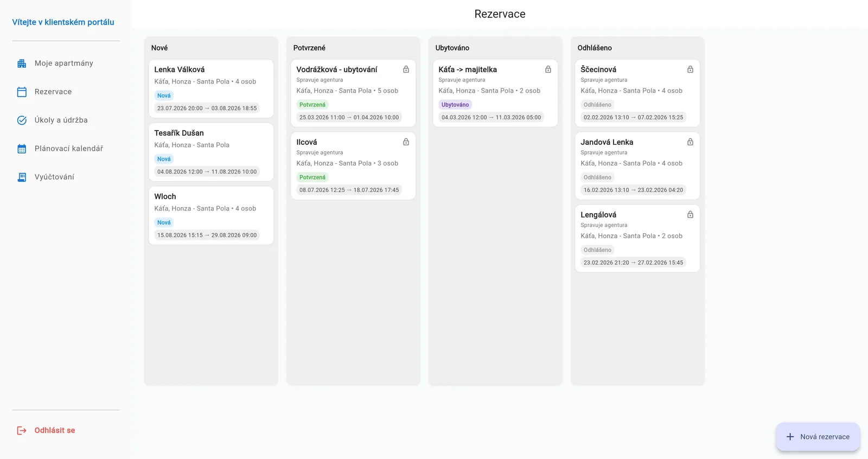Click date range 16.02.2026 13:10 → 23.02.2026 04:20

(x=634, y=190)
